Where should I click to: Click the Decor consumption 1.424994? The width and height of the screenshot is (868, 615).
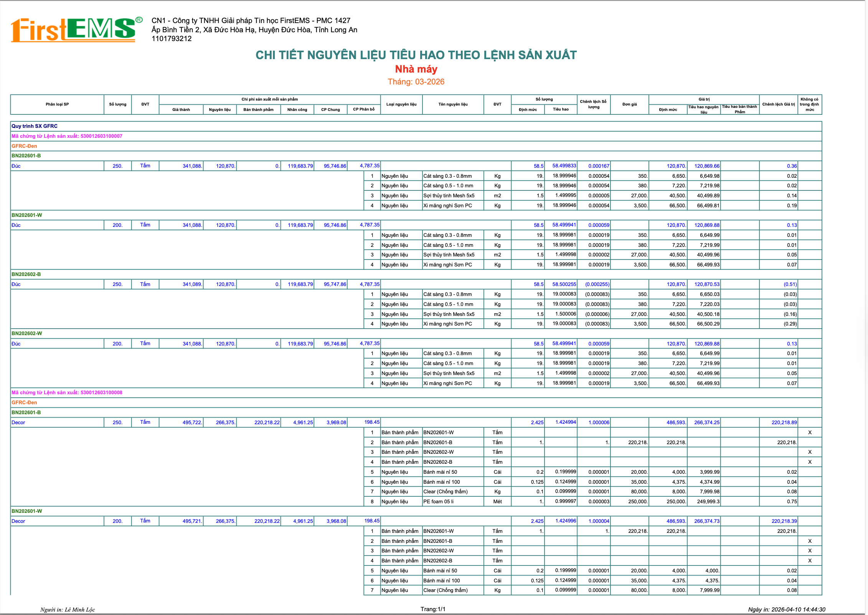pos(566,422)
